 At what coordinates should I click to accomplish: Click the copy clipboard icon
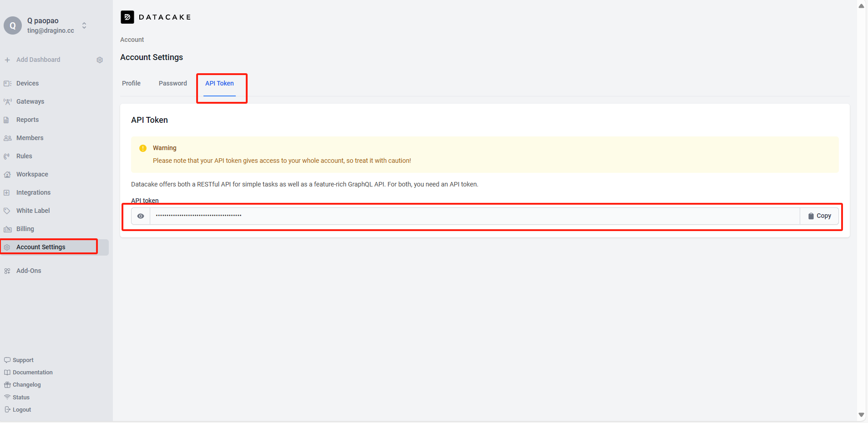pos(811,216)
